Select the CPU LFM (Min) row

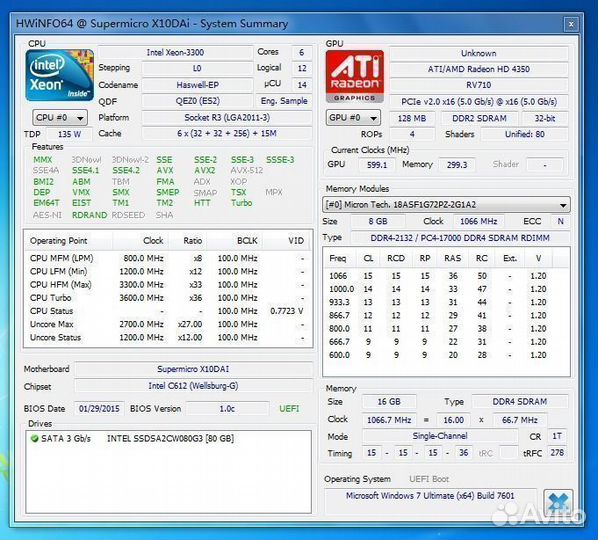tap(168, 272)
